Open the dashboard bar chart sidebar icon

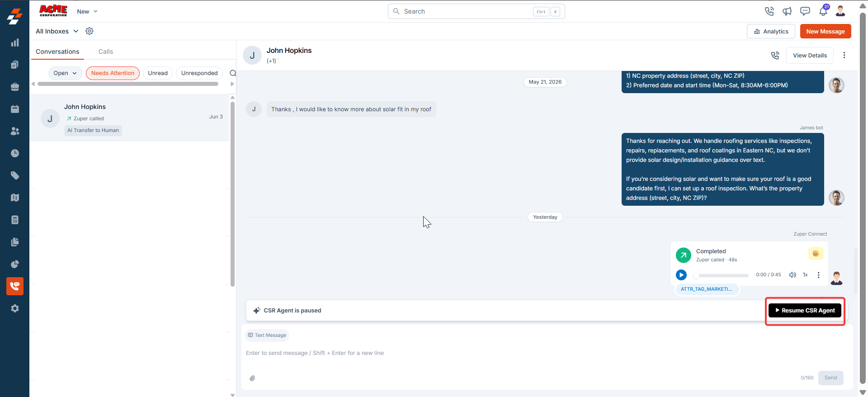pyautogui.click(x=15, y=43)
